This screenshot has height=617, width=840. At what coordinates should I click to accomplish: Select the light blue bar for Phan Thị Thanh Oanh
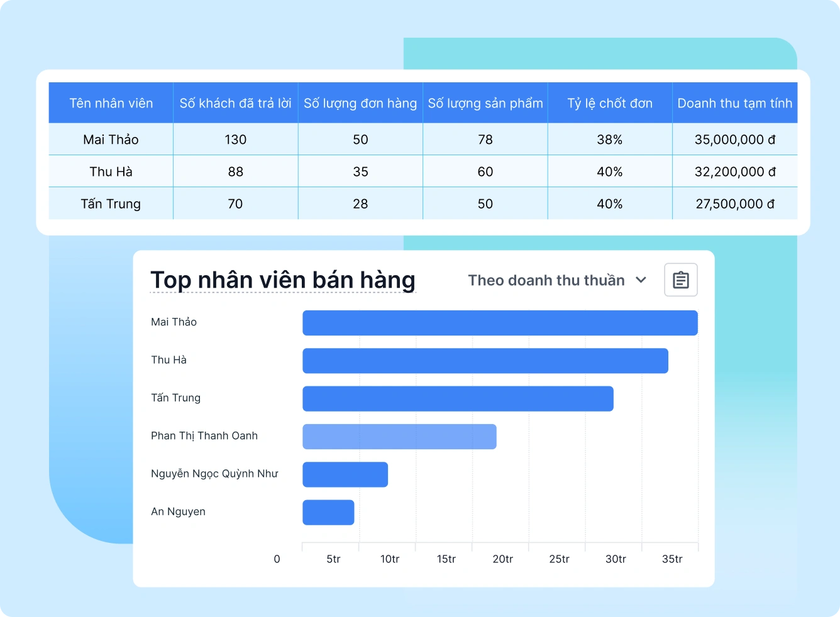tap(399, 436)
